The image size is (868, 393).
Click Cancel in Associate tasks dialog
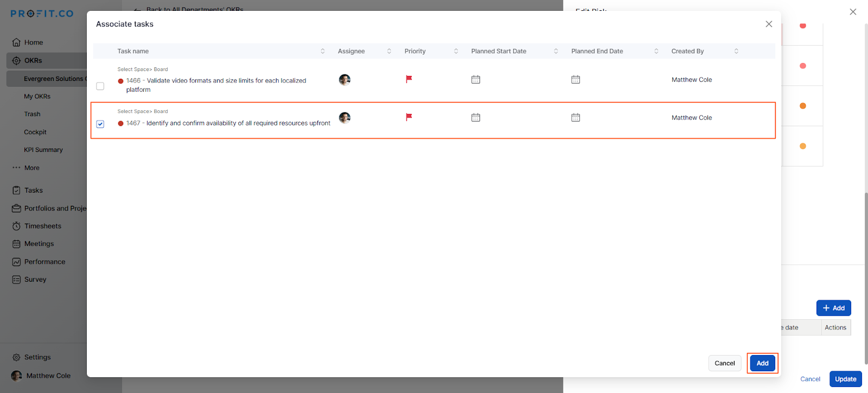coord(725,363)
